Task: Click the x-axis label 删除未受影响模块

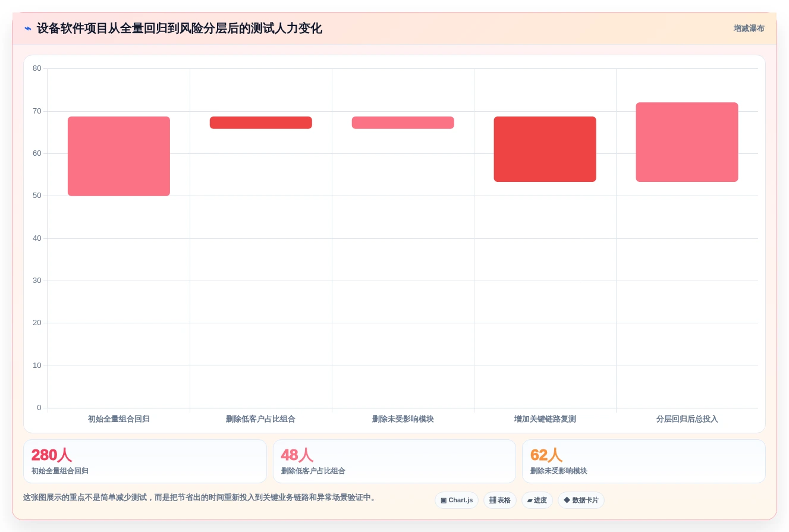Action: click(403, 419)
